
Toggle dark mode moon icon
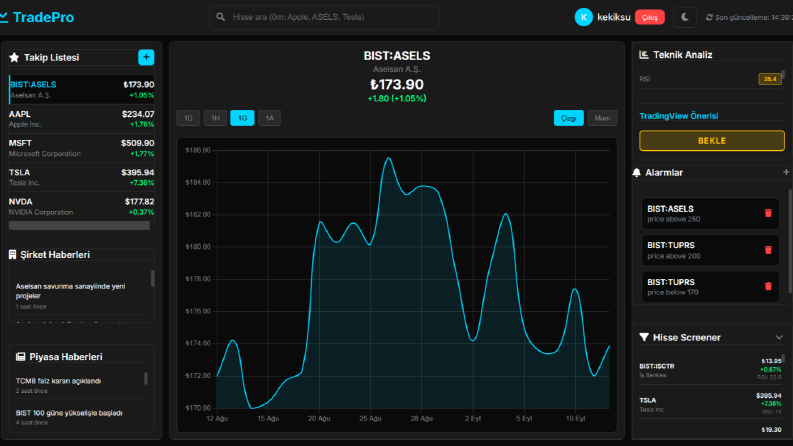685,17
